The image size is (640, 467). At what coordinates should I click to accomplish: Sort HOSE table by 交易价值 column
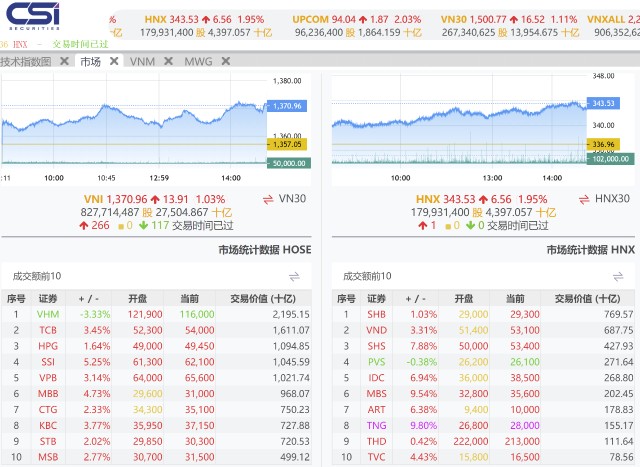click(x=263, y=298)
